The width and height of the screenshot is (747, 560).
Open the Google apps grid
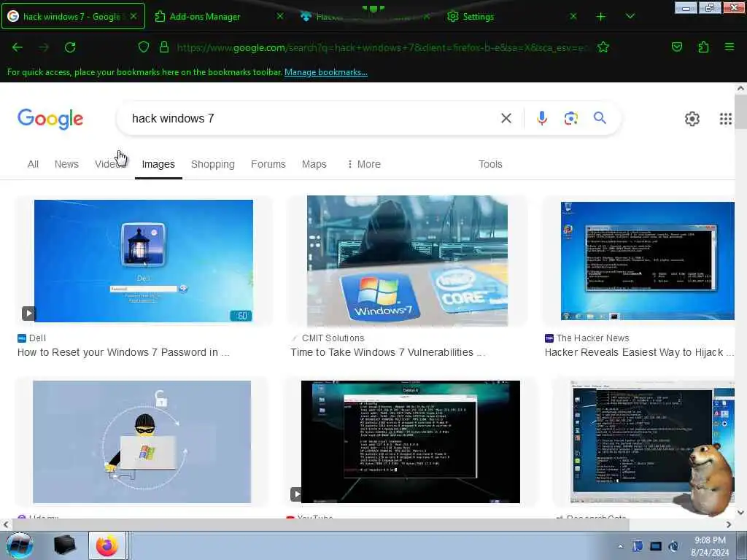725,119
